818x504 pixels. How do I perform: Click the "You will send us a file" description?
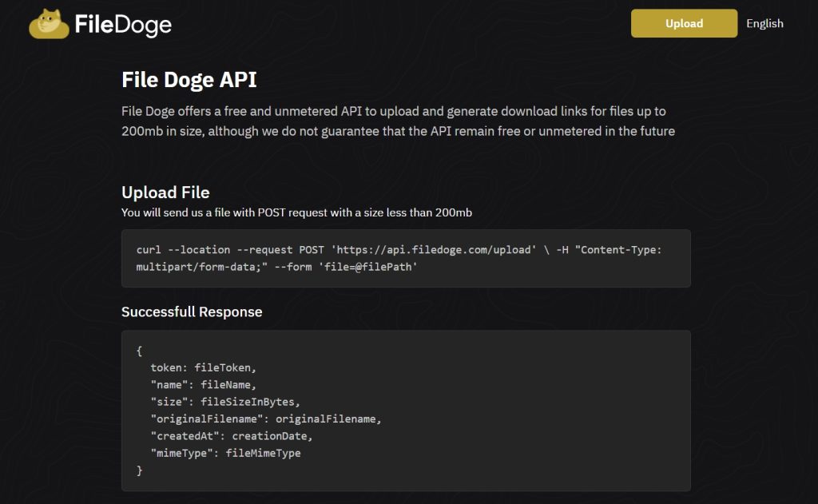pyautogui.click(x=296, y=212)
